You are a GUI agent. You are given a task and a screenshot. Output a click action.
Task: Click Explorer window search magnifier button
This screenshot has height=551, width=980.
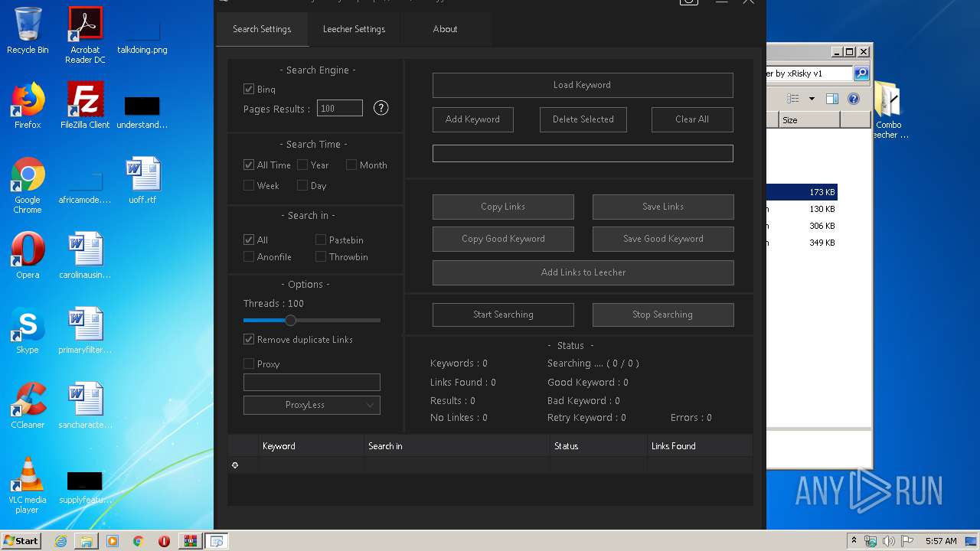click(x=861, y=73)
